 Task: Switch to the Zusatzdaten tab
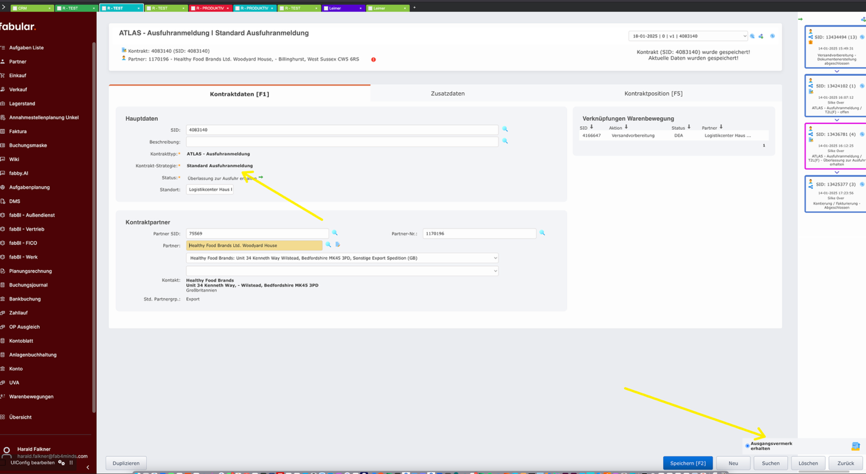447,93
